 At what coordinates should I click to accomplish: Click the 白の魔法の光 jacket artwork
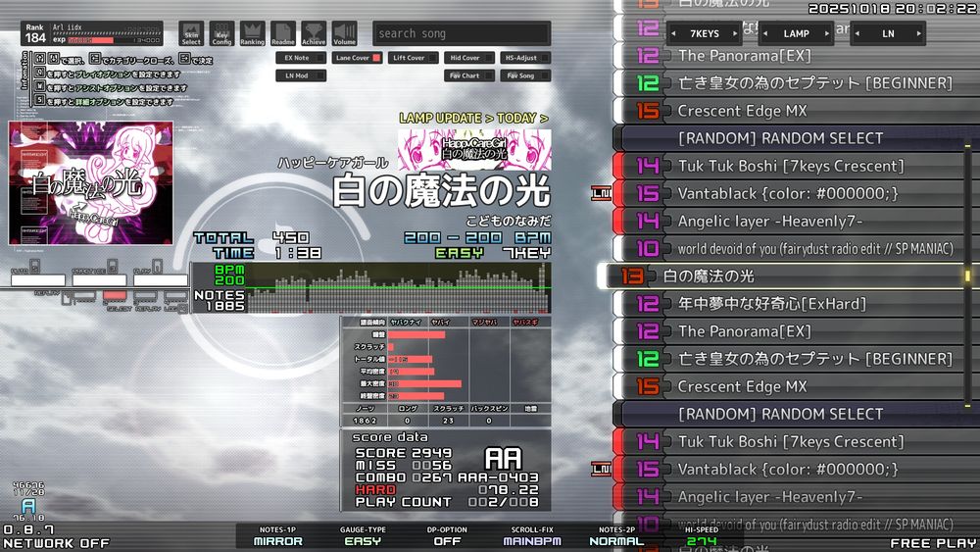click(x=90, y=182)
